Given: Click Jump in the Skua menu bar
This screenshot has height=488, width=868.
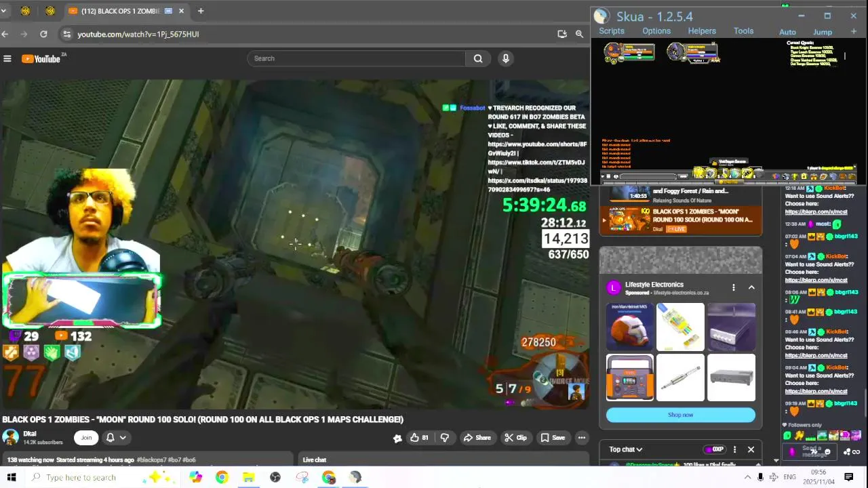Looking at the screenshot, I should coord(823,32).
